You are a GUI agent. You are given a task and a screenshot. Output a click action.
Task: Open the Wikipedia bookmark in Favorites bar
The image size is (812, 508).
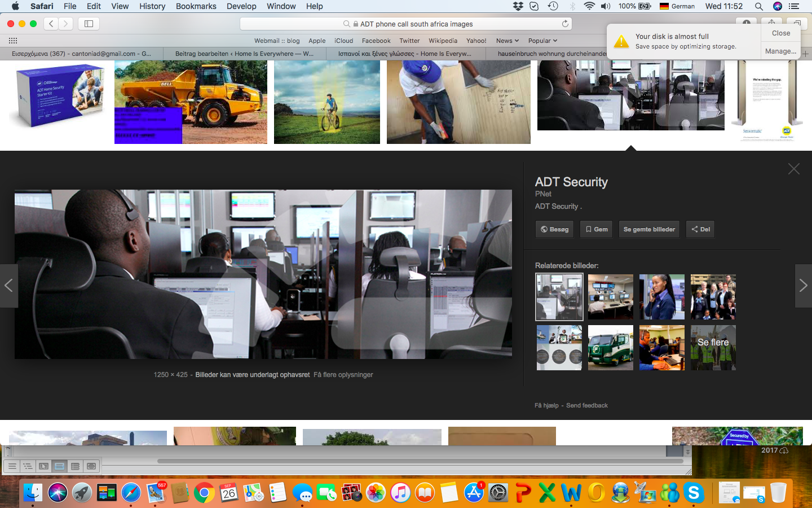click(x=443, y=41)
